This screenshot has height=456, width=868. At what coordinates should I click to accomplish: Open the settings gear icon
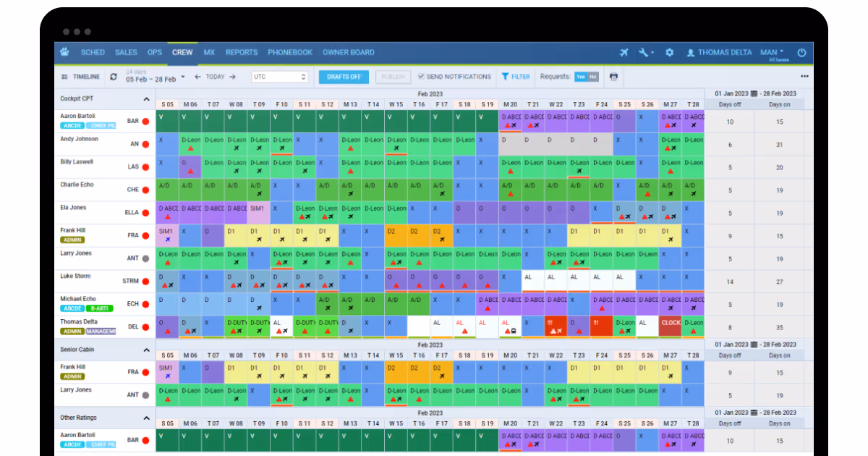pyautogui.click(x=669, y=52)
